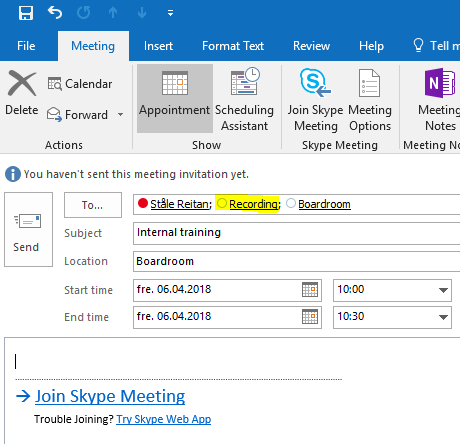The width and height of the screenshot is (460, 444).
Task: Open Meeting Options
Action: (x=370, y=99)
